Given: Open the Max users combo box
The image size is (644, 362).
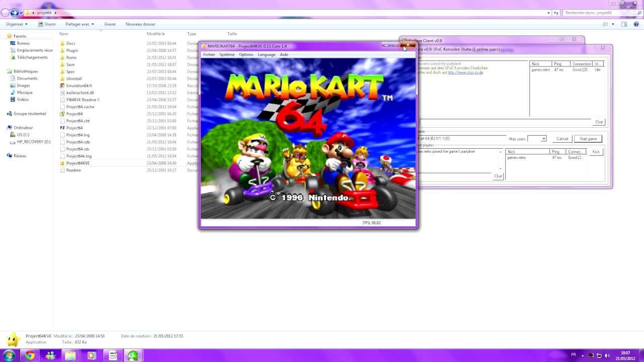Looking at the screenshot, I should click(537, 139).
